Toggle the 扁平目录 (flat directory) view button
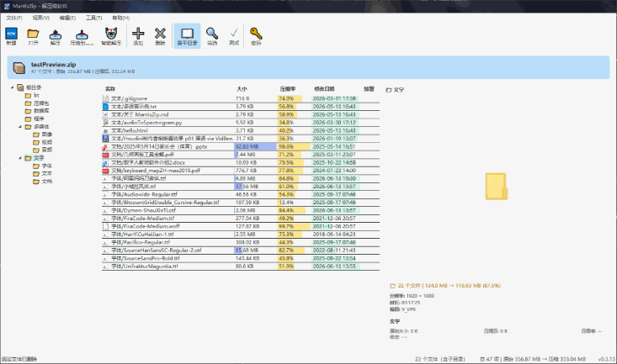617x364 pixels. click(x=187, y=36)
